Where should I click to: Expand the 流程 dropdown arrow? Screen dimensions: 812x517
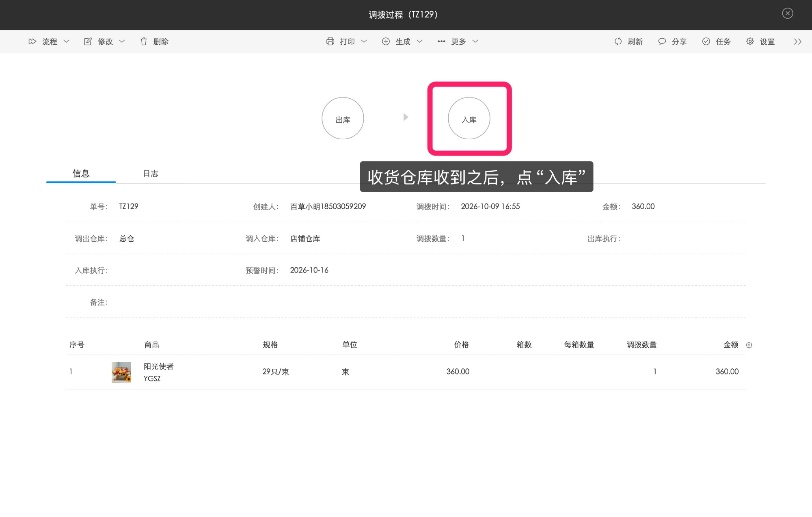coord(67,41)
